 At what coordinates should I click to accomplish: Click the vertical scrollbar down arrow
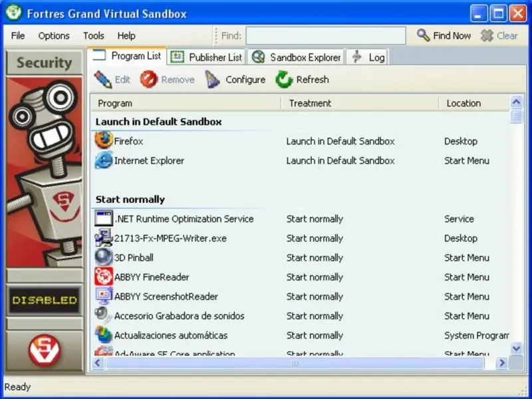[517, 348]
